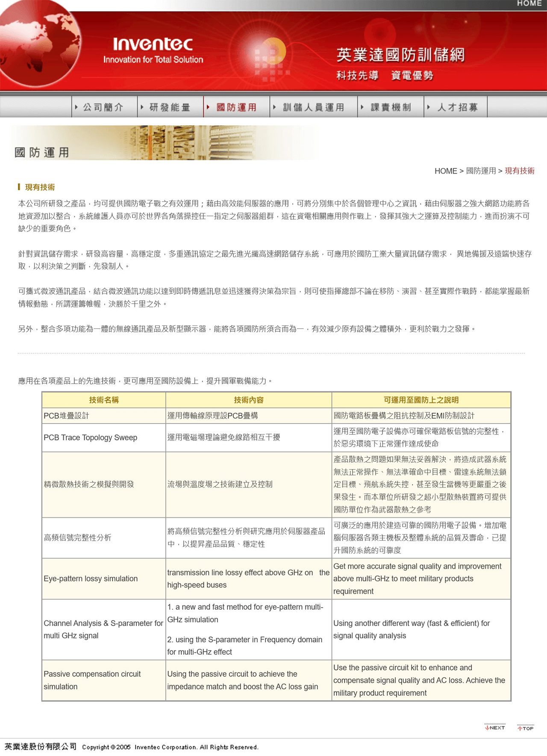The image size is (547, 756).
Task: Click the 高頻信號完整性分析 cell
Action: click(104, 537)
